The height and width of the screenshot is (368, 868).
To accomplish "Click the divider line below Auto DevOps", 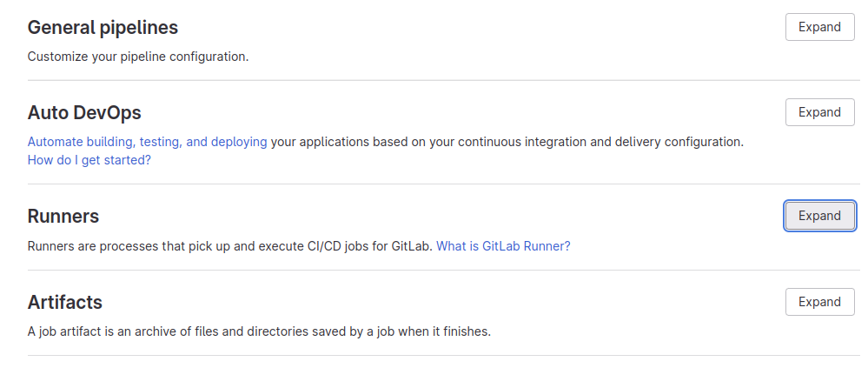I will [x=443, y=184].
